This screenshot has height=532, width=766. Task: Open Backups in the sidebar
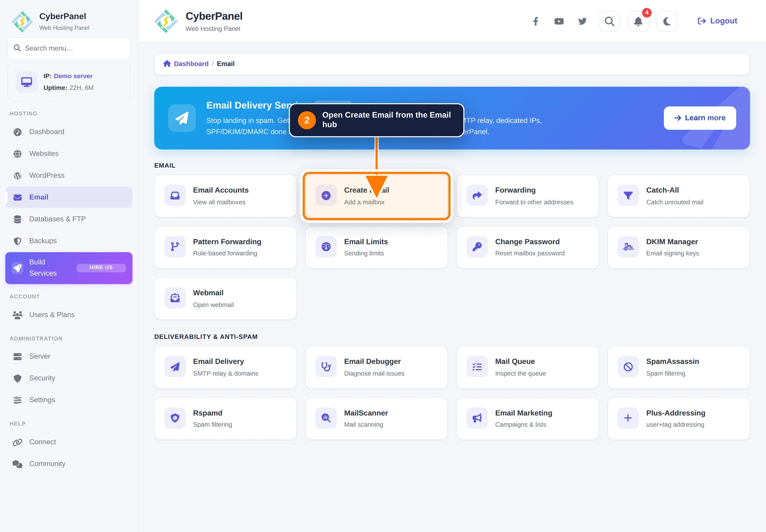click(69, 241)
